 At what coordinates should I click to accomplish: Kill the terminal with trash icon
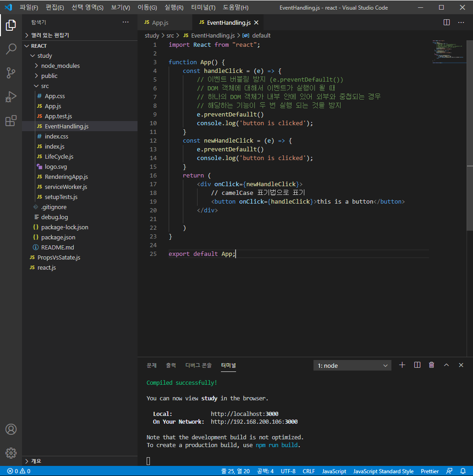pyautogui.click(x=431, y=365)
